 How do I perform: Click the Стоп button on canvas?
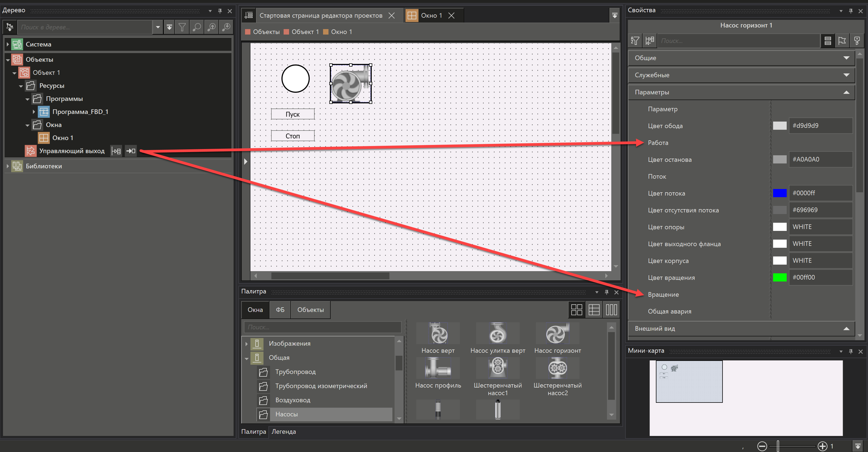pyautogui.click(x=293, y=136)
